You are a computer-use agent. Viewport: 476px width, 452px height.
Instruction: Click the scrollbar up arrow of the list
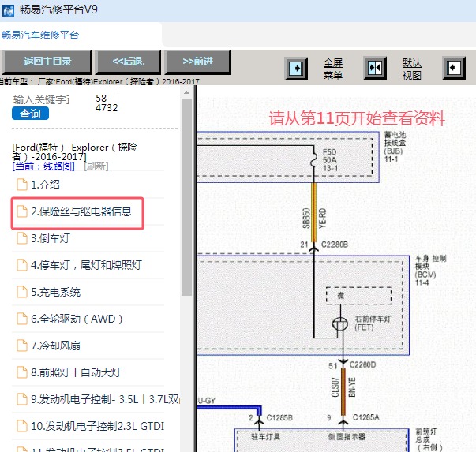pos(187,92)
